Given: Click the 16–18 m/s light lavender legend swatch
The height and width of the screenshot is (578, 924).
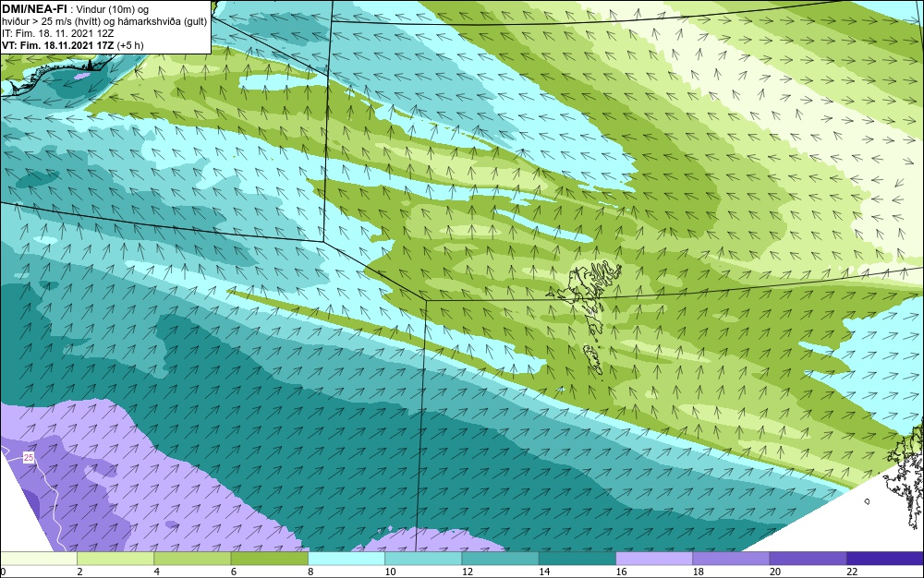Looking at the screenshot, I should 654,559.
